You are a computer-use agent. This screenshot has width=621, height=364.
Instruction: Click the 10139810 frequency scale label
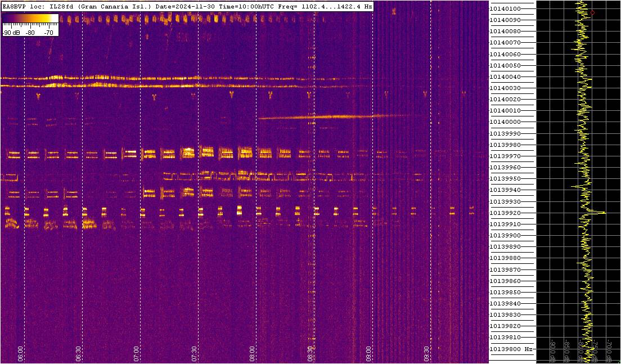tap(505, 338)
